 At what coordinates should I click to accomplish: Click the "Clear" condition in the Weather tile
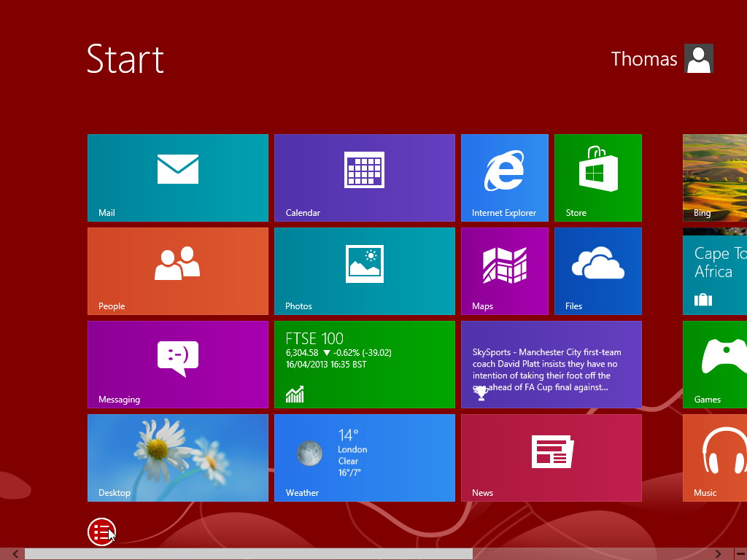[348, 461]
